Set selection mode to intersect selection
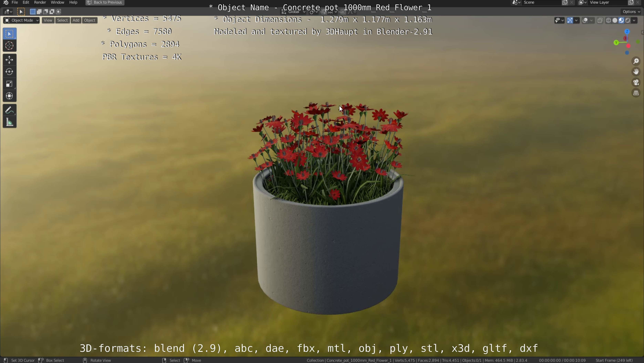 59,12
